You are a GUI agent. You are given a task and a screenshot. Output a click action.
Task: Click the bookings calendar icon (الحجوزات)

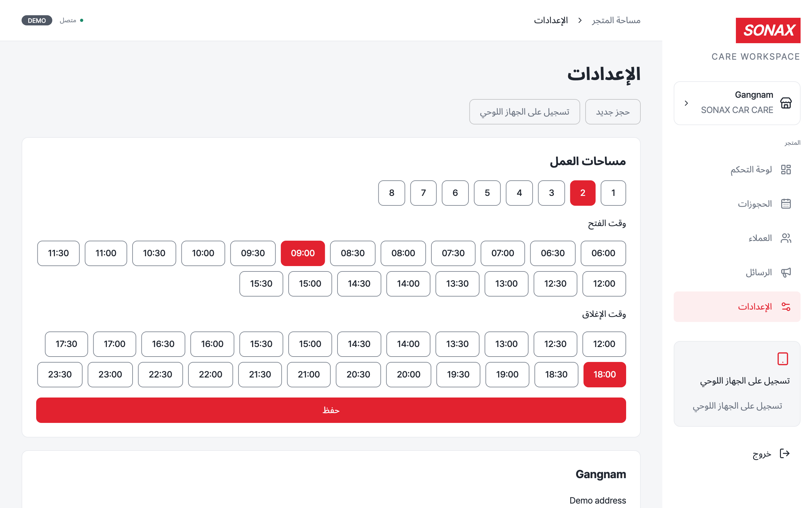[x=786, y=204]
